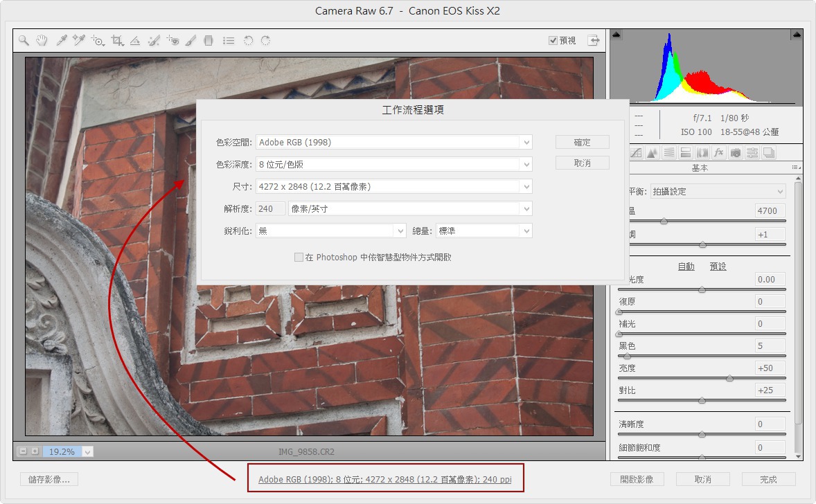Pick the White Balance eyedropper tool
Image resolution: width=816 pixels, height=504 pixels.
pos(62,40)
